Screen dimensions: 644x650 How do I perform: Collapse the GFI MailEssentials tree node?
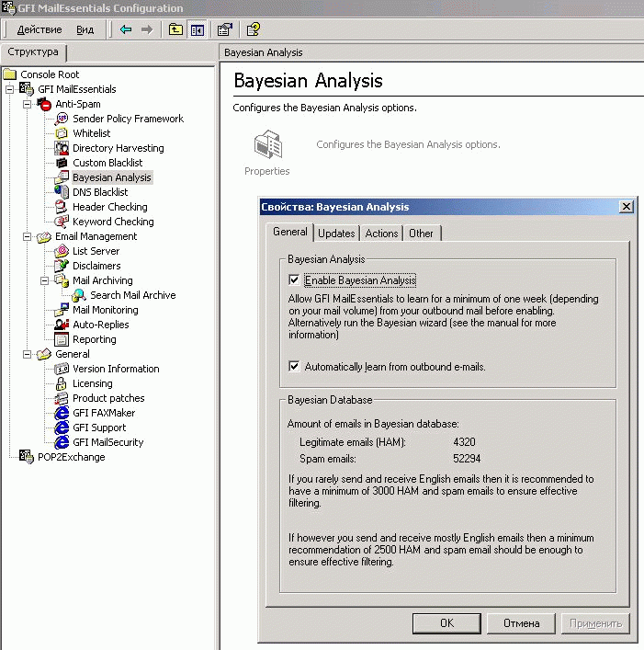coord(9,89)
